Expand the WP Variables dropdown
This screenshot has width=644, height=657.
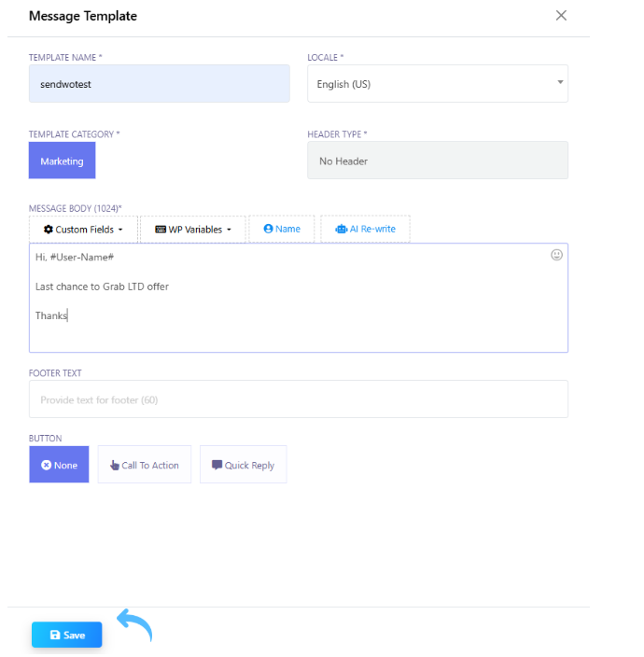(193, 230)
